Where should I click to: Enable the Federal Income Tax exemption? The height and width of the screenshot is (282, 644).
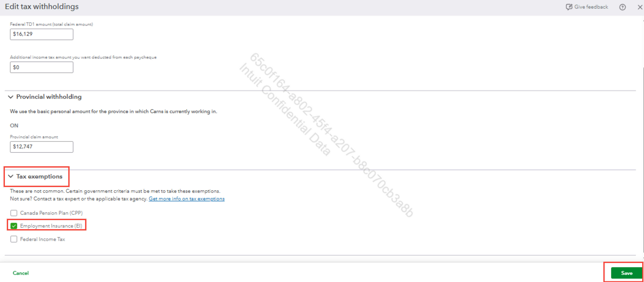[14, 239]
